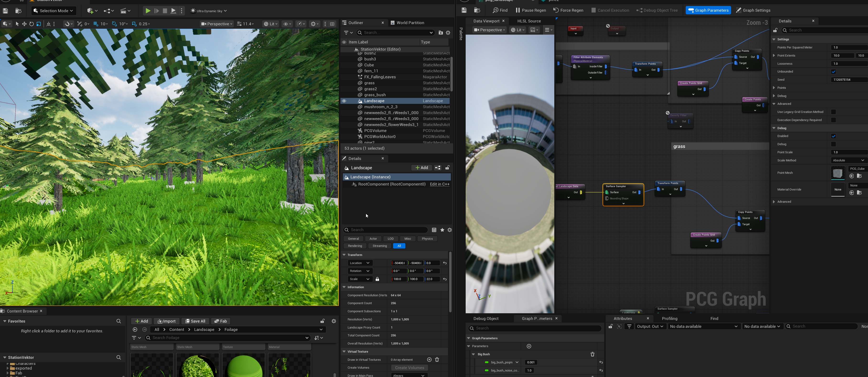
Task: Hide the Landscape actor with eye icon
Action: tap(344, 101)
